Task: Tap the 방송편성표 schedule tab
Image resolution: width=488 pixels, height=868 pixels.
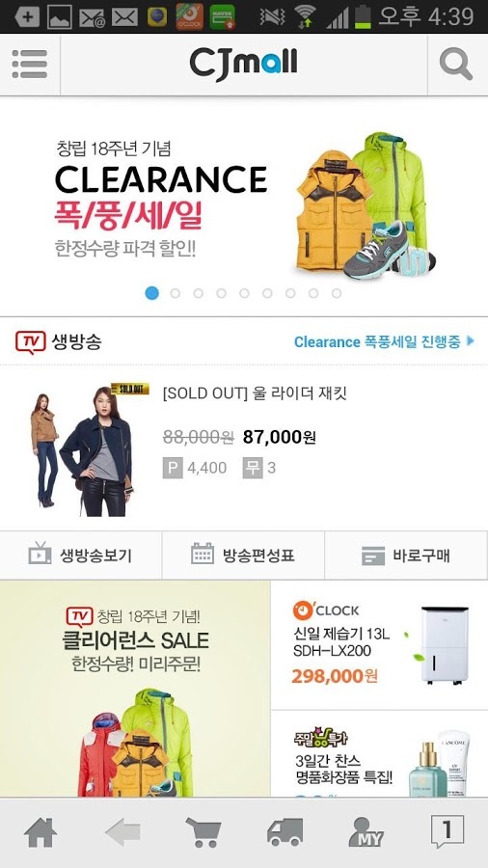Action: 243,556
